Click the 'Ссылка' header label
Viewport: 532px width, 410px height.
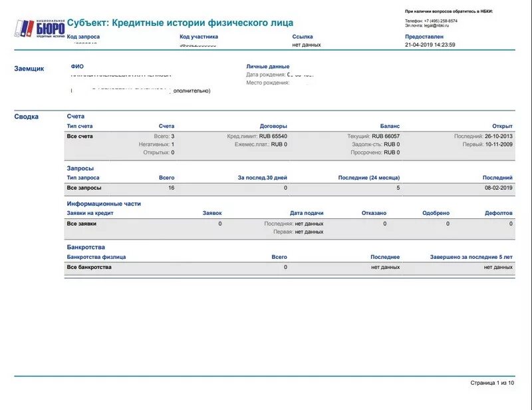point(303,37)
